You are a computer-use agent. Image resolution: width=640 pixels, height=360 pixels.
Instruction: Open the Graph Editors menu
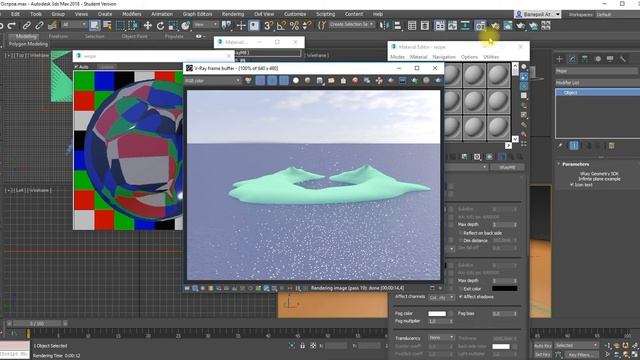point(198,14)
